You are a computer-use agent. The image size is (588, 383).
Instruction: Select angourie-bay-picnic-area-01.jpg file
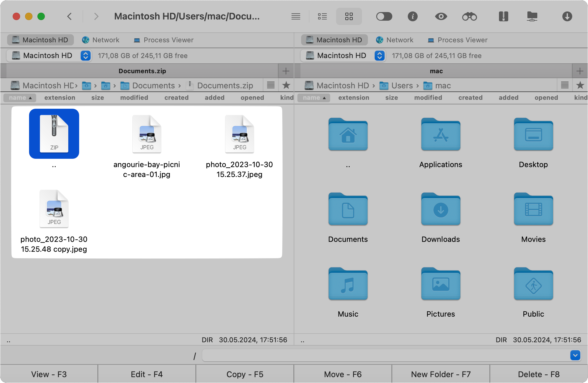147,145
